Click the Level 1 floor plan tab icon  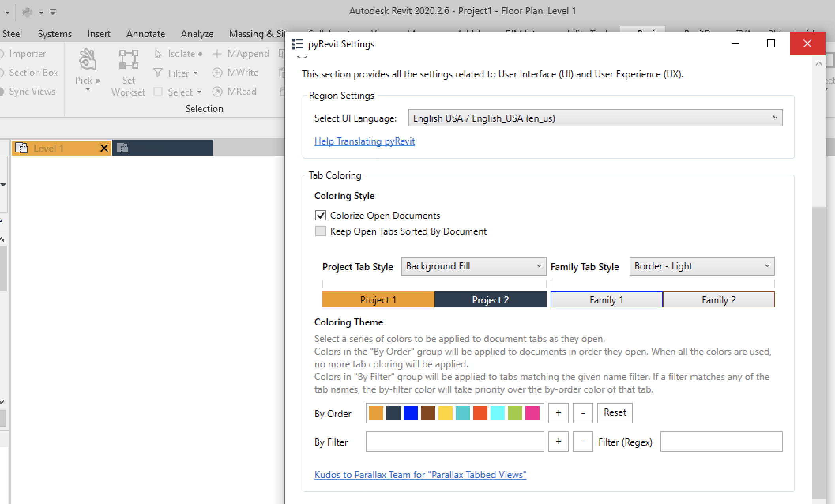pyautogui.click(x=21, y=148)
